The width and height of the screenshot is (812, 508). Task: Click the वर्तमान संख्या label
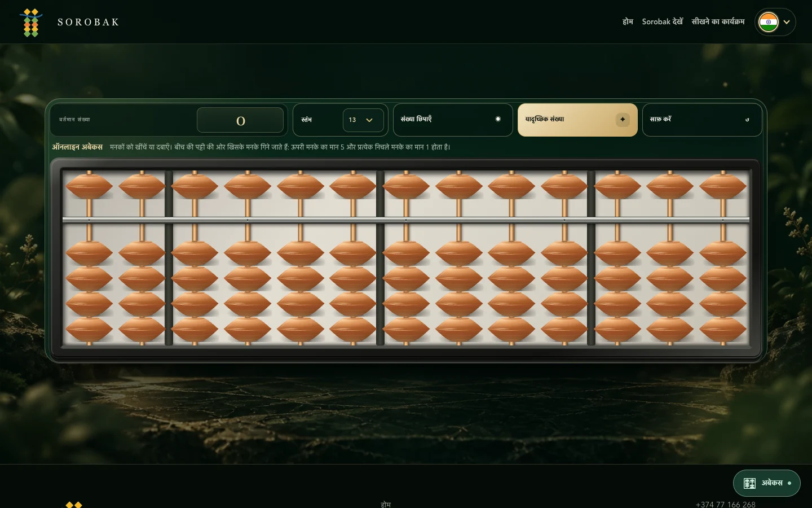pyautogui.click(x=74, y=120)
